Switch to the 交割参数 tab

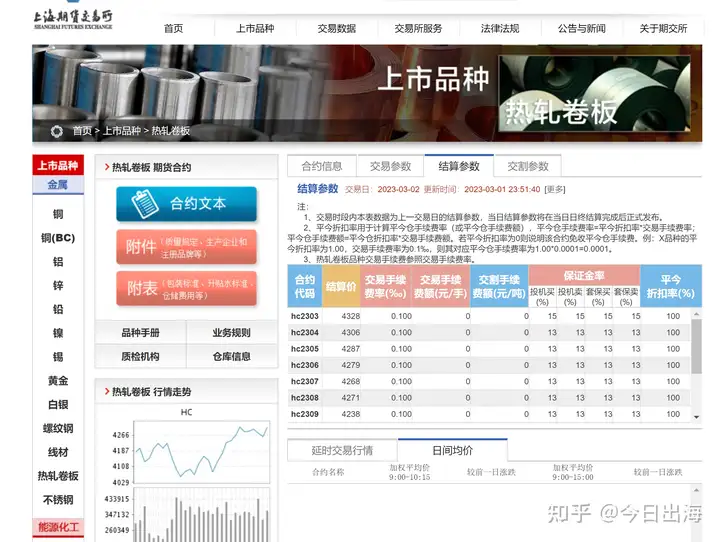click(528, 166)
